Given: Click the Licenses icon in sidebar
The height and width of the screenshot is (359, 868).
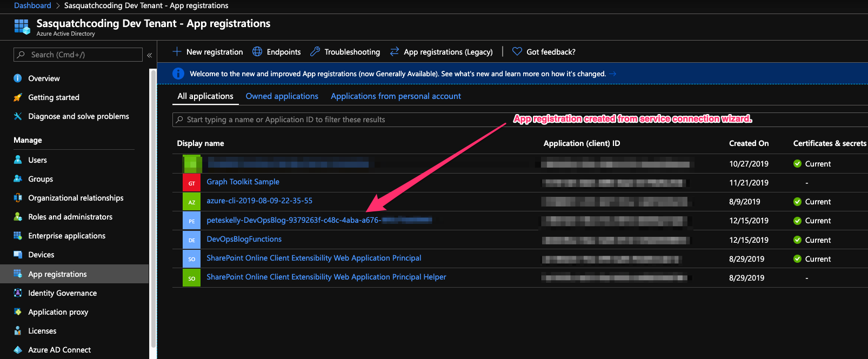Looking at the screenshot, I should click(x=18, y=331).
